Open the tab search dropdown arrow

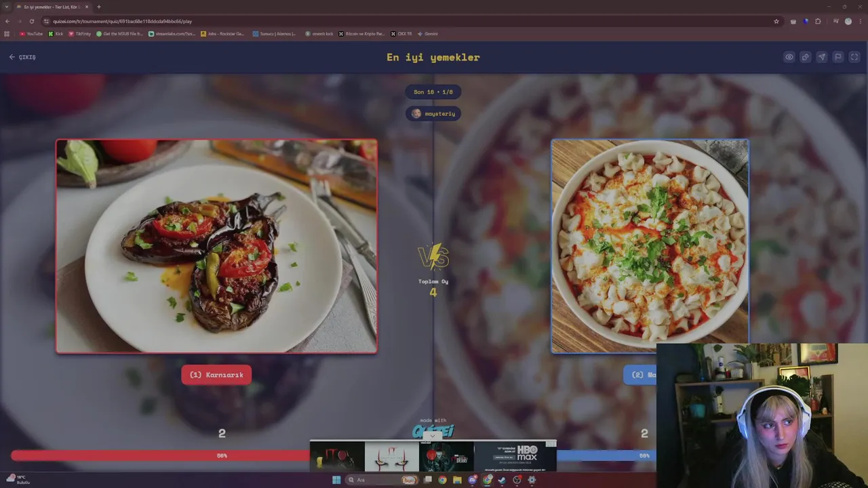pyautogui.click(x=5, y=7)
